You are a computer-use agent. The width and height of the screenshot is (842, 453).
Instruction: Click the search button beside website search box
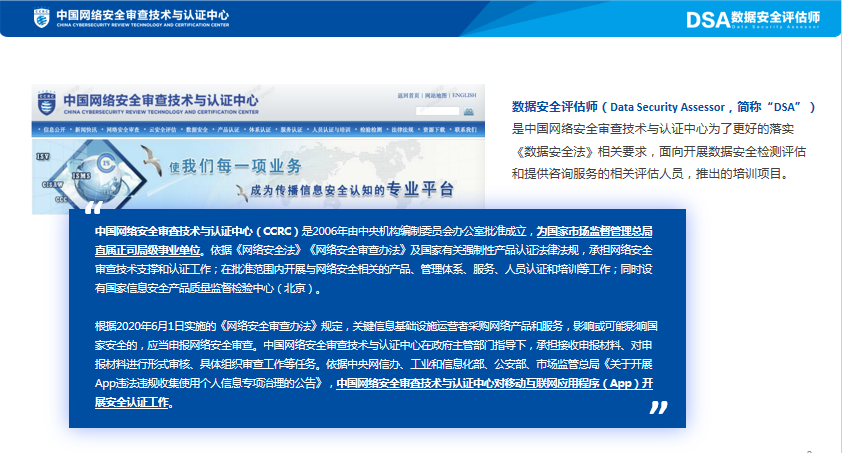(468, 112)
